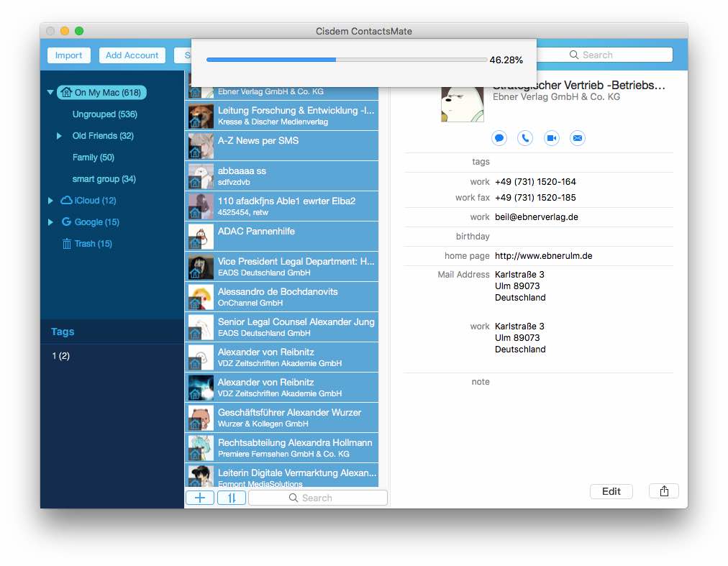Expand the Google account
Viewport: 728px width, 566px height.
[x=50, y=222]
